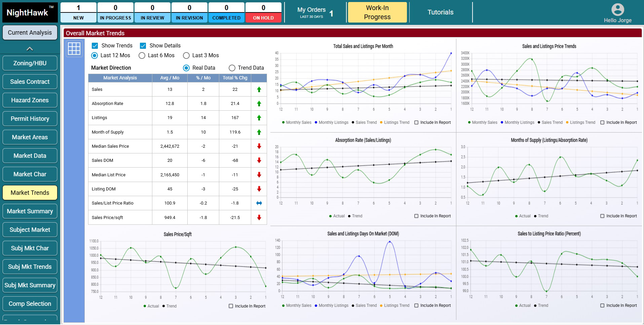Click the green arrow in Month of Supply row
The height and width of the screenshot is (325, 644).
pos(259,132)
